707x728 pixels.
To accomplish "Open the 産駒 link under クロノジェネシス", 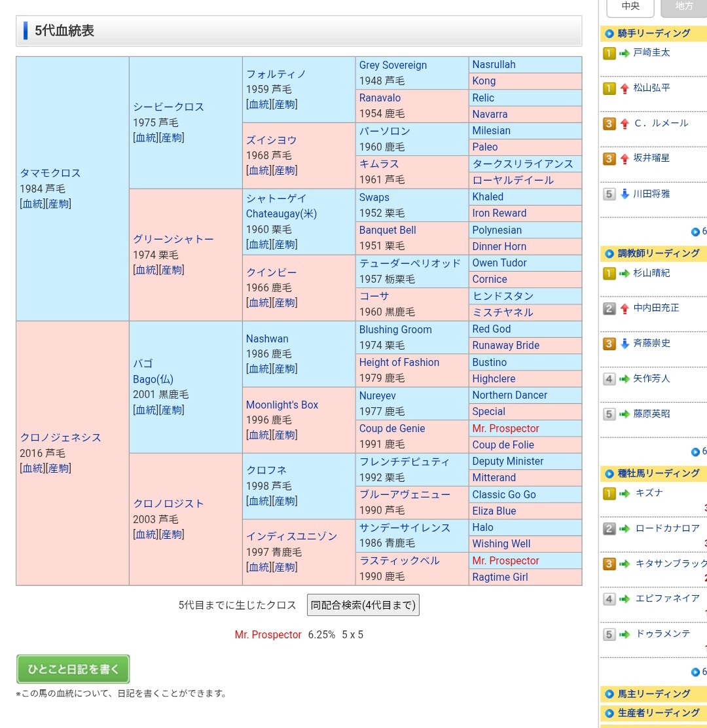I will 58,468.
